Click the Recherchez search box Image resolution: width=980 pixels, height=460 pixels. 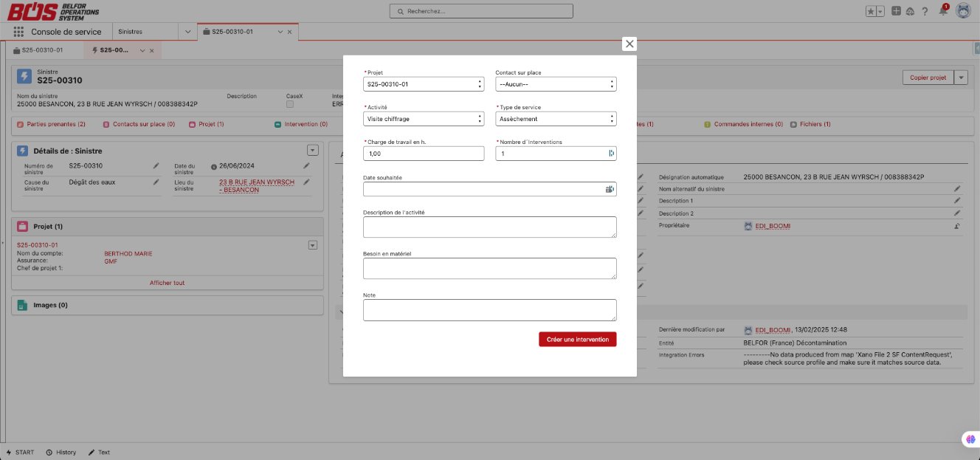(481, 11)
